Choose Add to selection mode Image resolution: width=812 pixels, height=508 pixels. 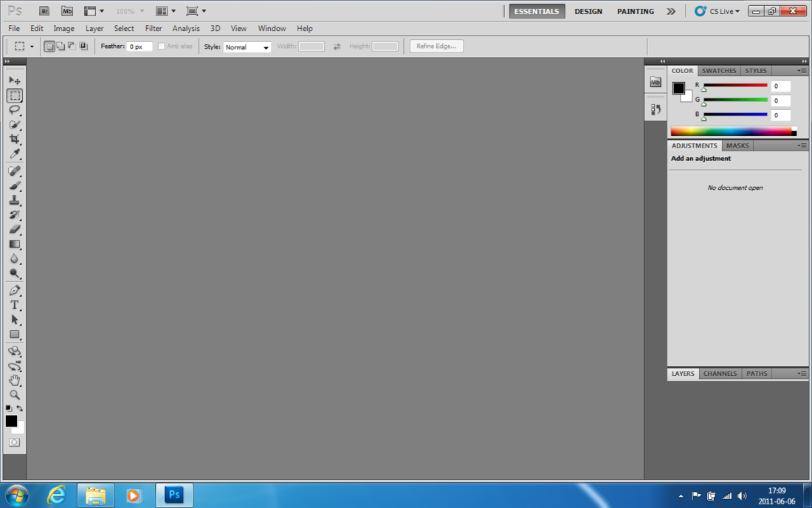(61, 47)
